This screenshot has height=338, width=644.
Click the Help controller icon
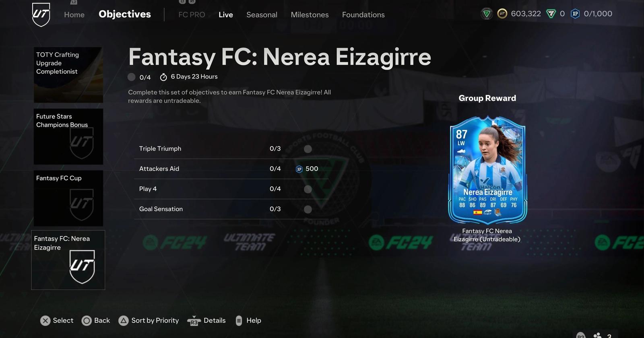tap(239, 320)
